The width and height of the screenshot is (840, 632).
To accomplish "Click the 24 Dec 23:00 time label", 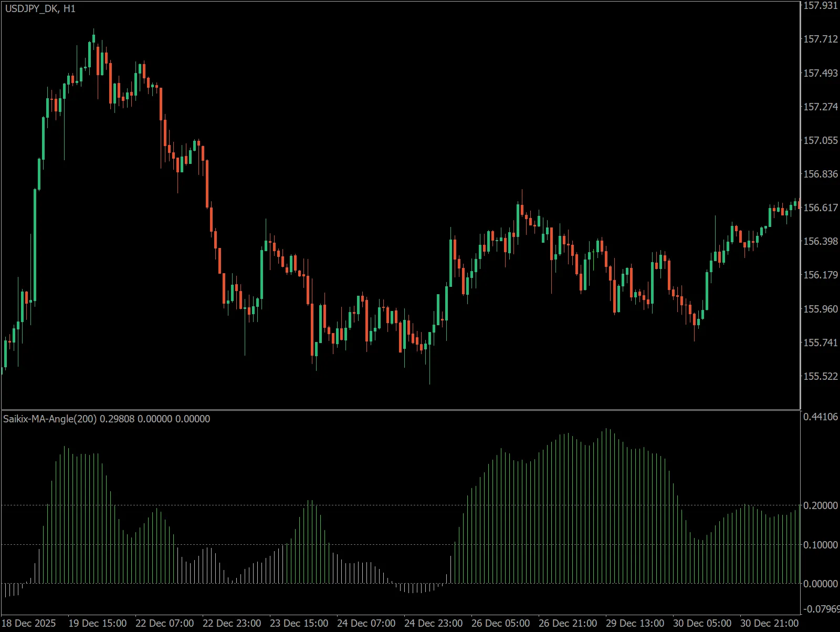I will coord(434,623).
